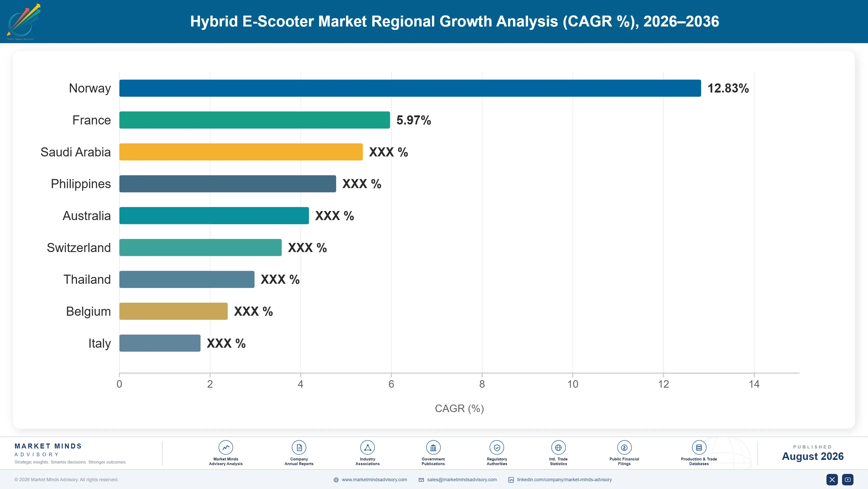Click the copyright notice text
Viewport: 868px width, 489px height.
point(66,480)
